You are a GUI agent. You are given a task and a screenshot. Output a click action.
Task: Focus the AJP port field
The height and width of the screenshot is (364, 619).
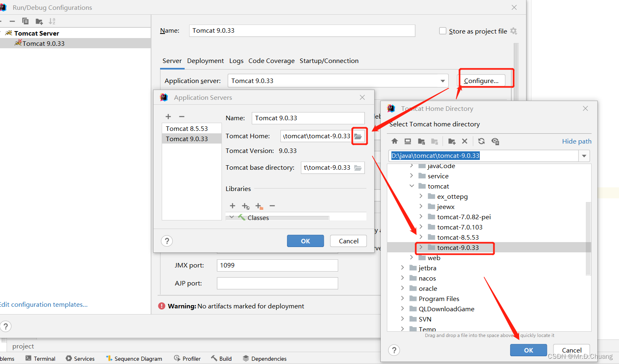(x=277, y=283)
